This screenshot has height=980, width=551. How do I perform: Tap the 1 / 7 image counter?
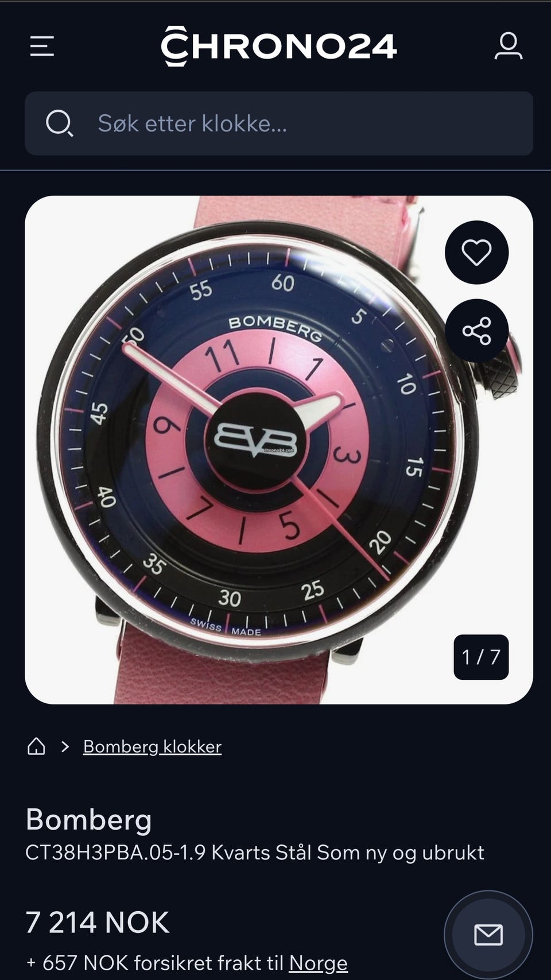481,657
